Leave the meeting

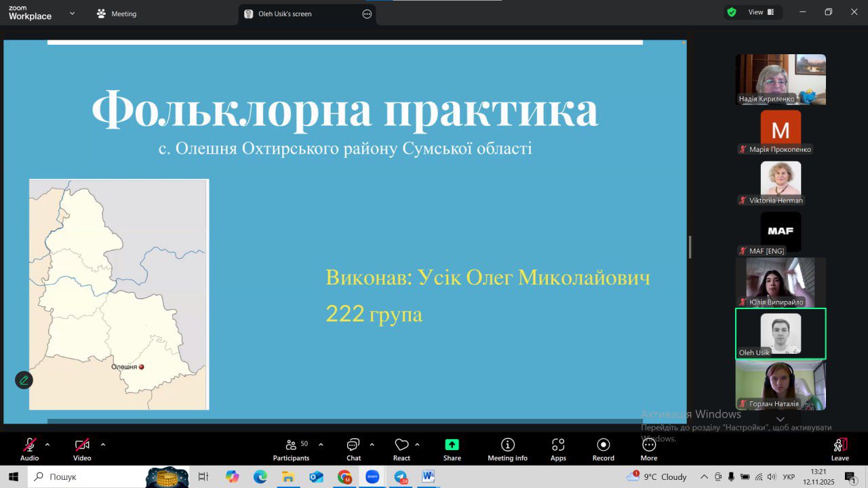(x=840, y=449)
